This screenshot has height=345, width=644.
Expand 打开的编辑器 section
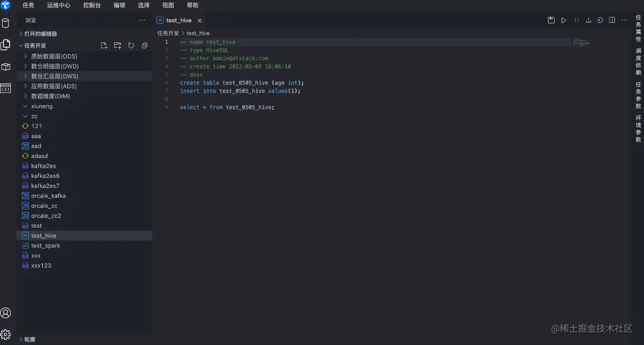(84, 34)
